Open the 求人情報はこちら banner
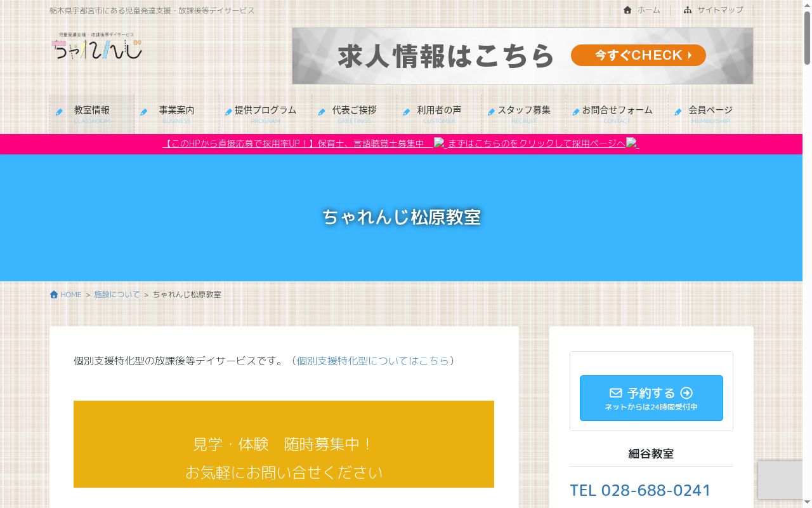 pos(523,56)
